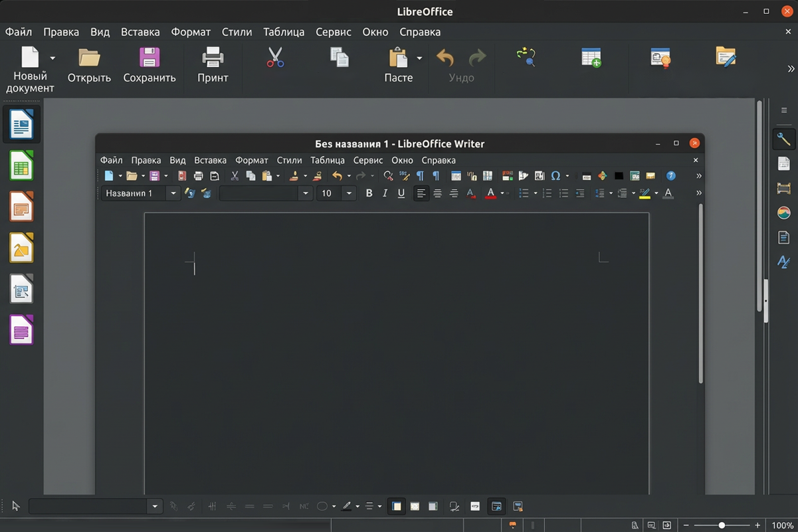Open the outer Файл menu
This screenshot has width=798, height=532.
pyautogui.click(x=19, y=32)
